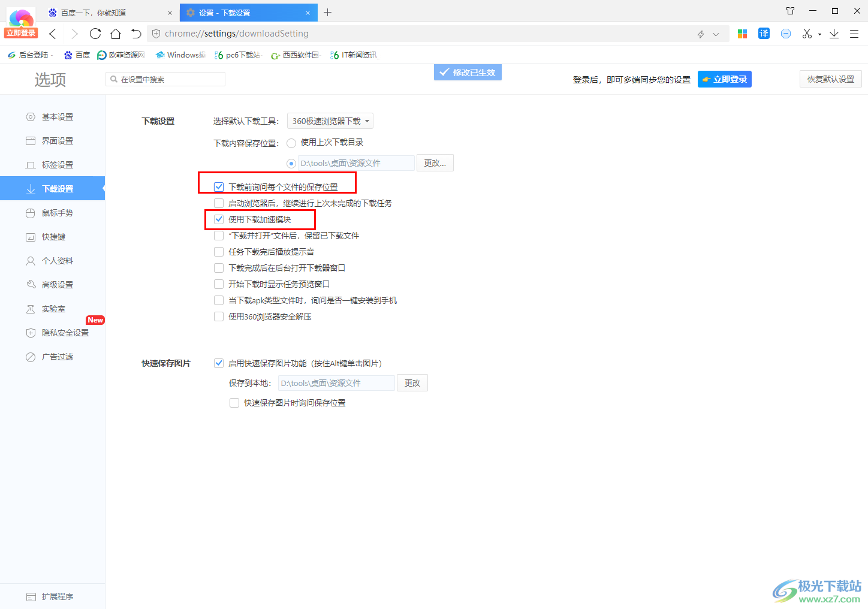Open the hamburger main menu
Viewport: 868px width, 609px height.
[x=854, y=34]
